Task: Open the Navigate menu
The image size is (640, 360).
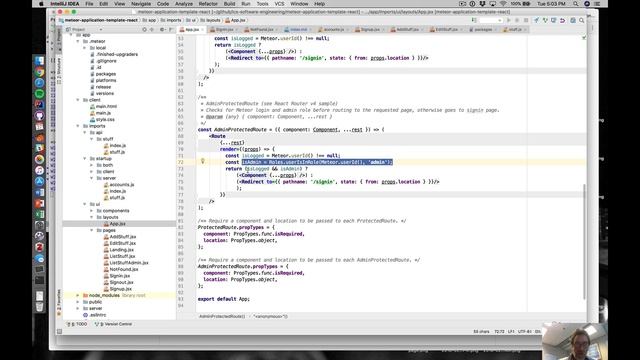Action: pyautogui.click(x=141, y=4)
